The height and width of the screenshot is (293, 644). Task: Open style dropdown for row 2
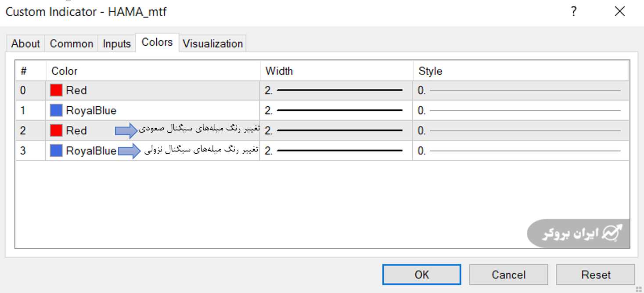[x=520, y=130]
